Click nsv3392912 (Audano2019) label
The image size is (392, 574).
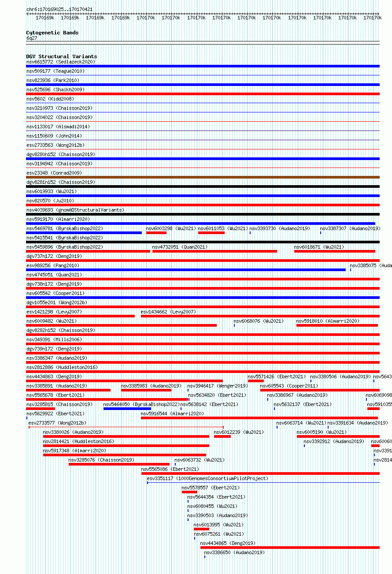pyautogui.click(x=334, y=441)
